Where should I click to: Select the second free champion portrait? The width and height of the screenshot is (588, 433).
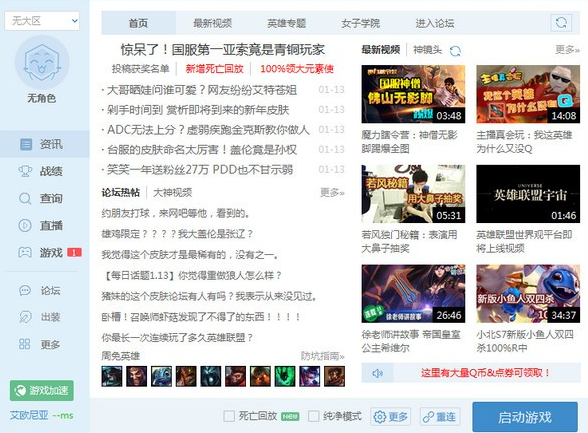pos(136,376)
